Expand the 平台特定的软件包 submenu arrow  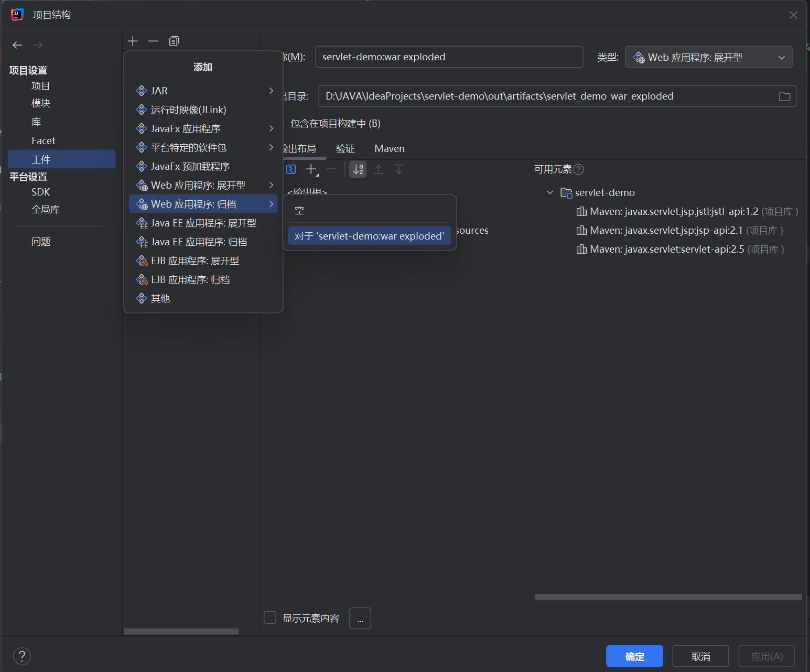point(271,147)
